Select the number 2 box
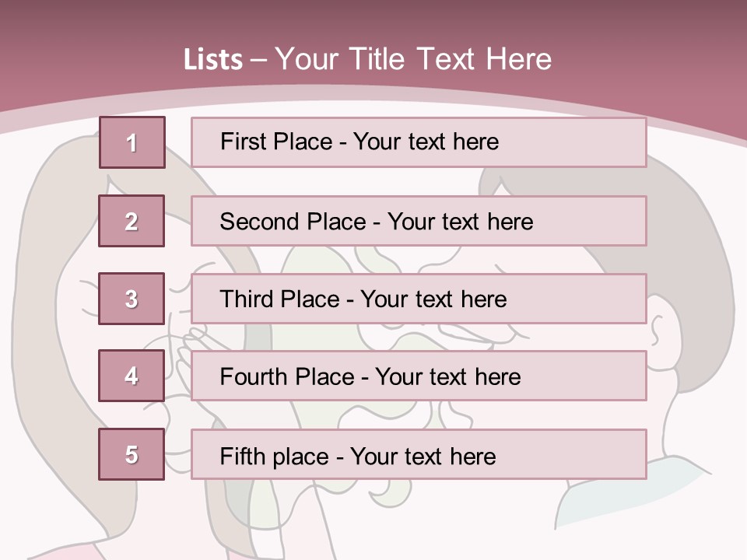The image size is (747, 560). coord(132,221)
